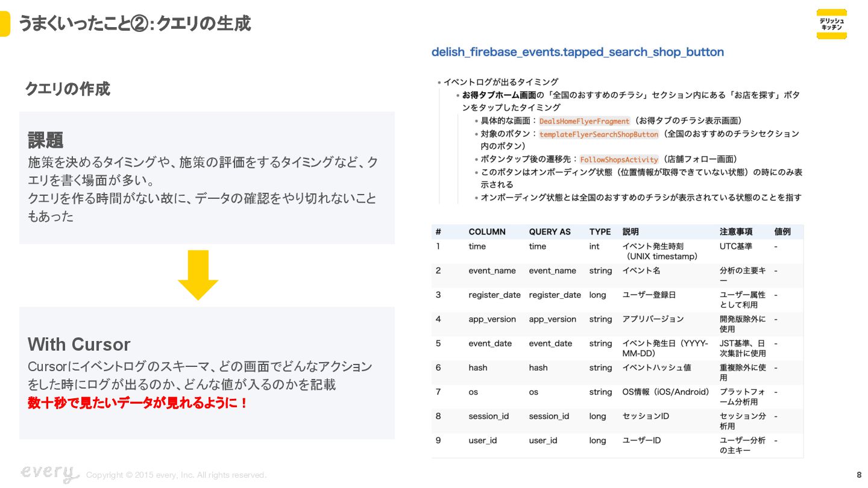Screen dimensions: 868x488
Task: Click the 'プラットフォーム分析用' note cell
Action: (743, 396)
